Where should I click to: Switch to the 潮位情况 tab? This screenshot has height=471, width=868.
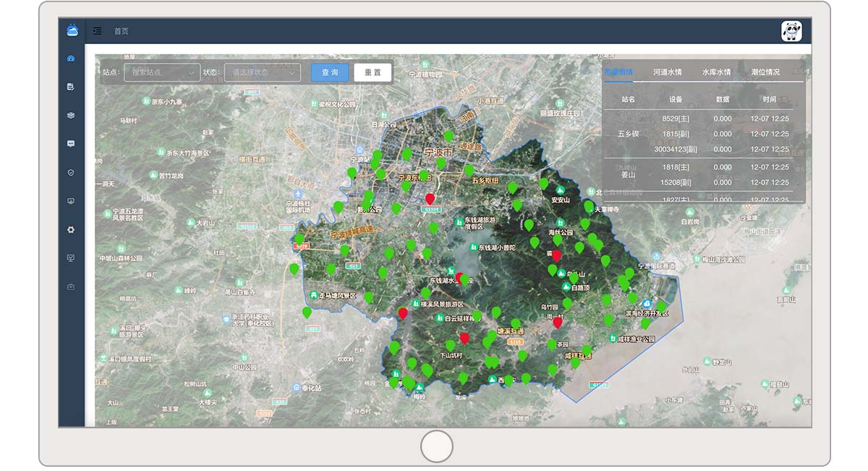[765, 72]
